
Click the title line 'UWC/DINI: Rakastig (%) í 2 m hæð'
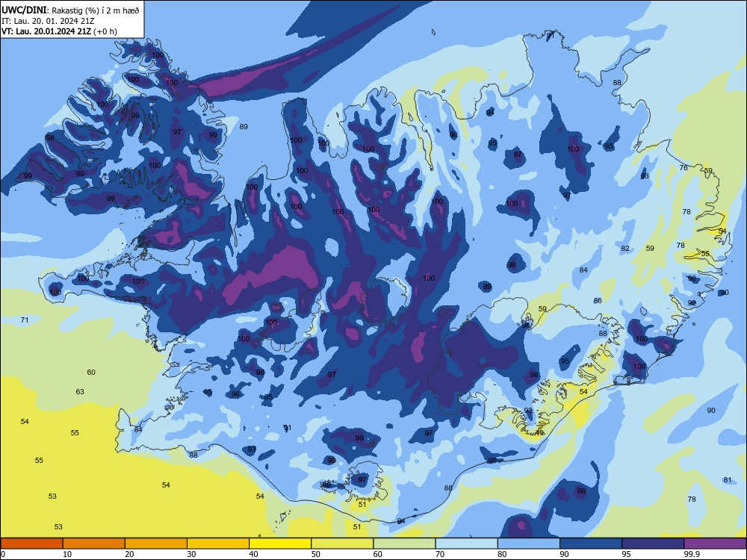[x=70, y=10]
